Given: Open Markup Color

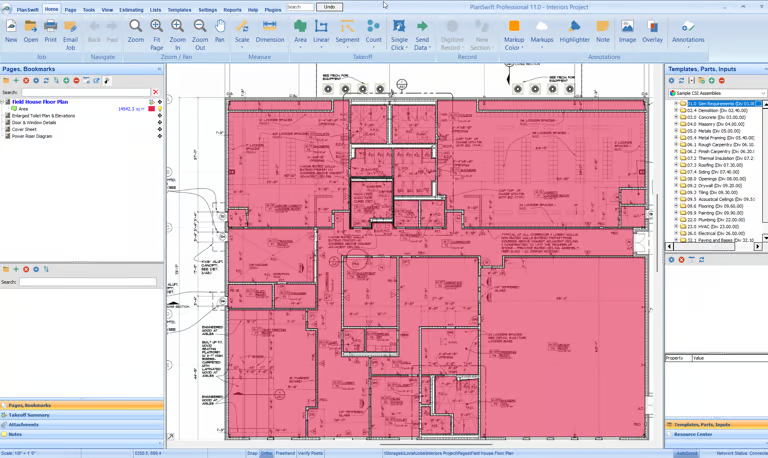Looking at the screenshot, I should pos(514,35).
